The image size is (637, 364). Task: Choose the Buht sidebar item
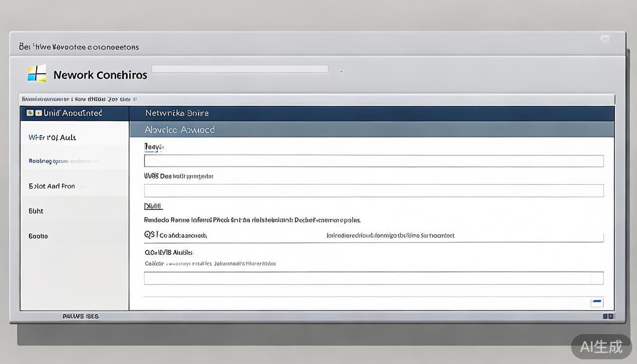click(36, 211)
